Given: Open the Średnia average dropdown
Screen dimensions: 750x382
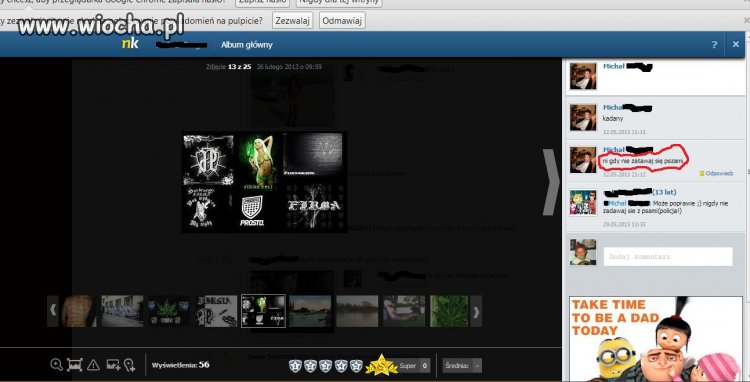Looking at the screenshot, I should point(462,366).
